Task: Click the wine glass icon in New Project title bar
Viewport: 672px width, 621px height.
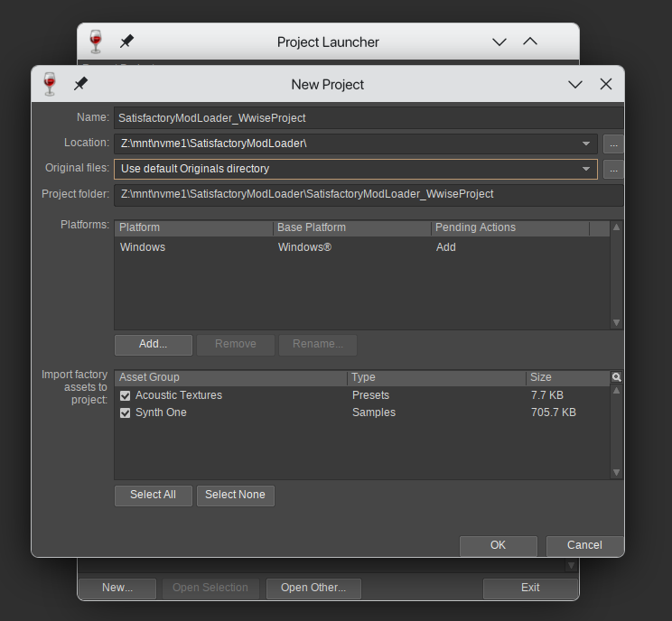Action: coord(50,84)
